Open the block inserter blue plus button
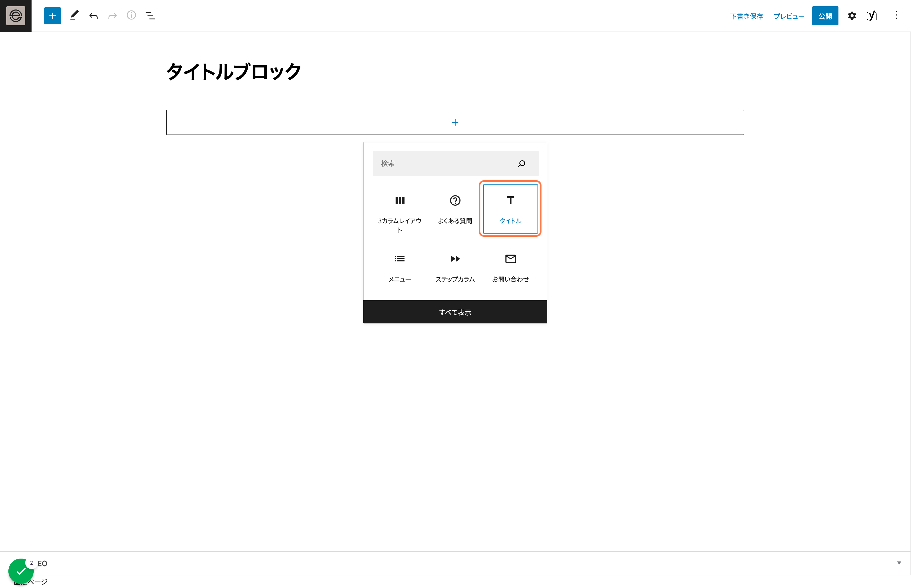The width and height of the screenshot is (911, 588). 52,16
